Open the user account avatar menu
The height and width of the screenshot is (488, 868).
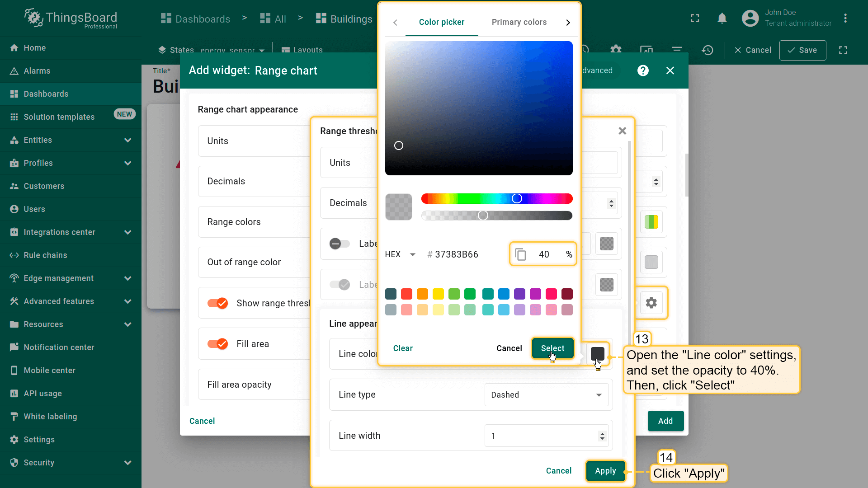750,18
